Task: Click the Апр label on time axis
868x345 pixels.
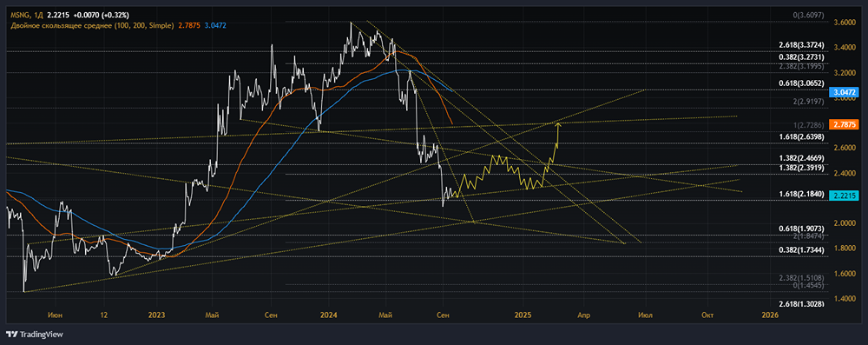Action: click(x=583, y=315)
